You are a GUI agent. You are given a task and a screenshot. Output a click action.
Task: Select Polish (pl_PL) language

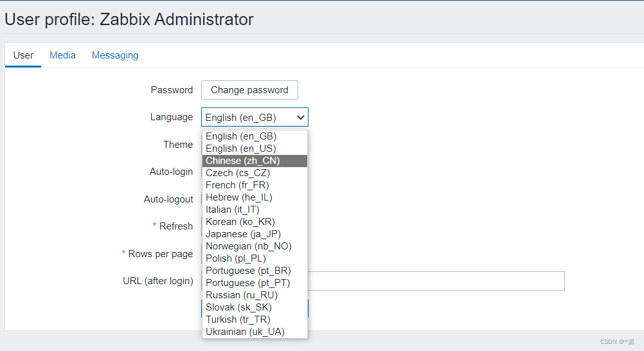255,258
